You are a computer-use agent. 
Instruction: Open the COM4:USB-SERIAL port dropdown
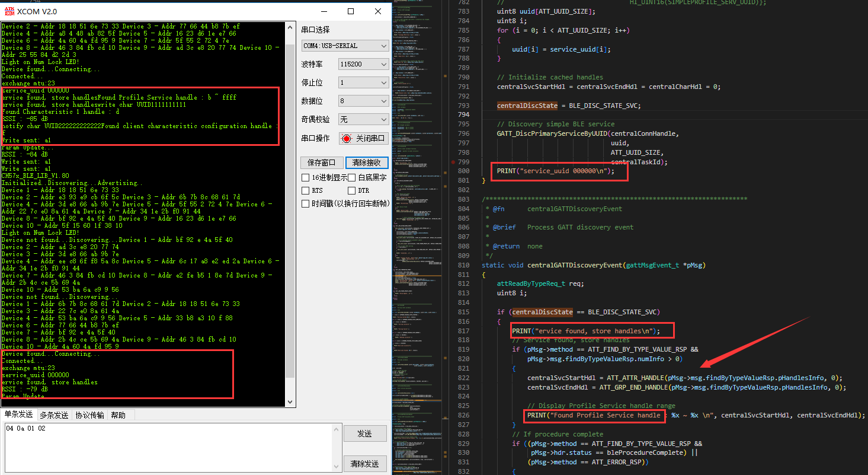[345, 46]
